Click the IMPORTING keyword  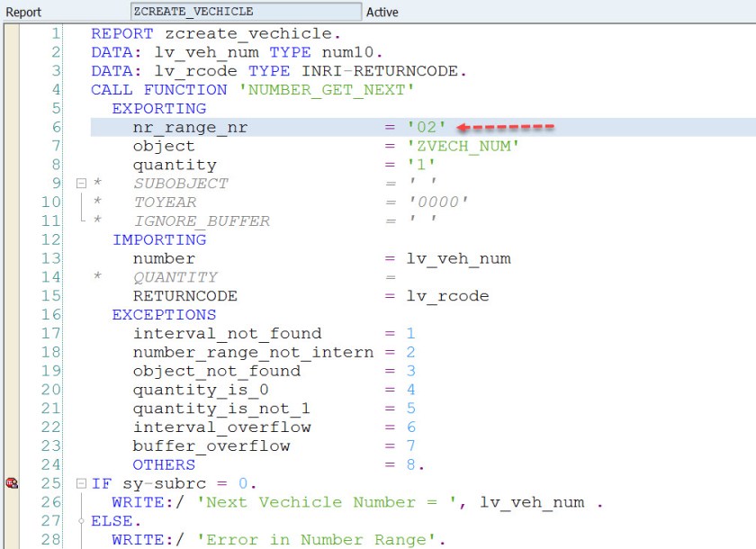[x=159, y=239]
